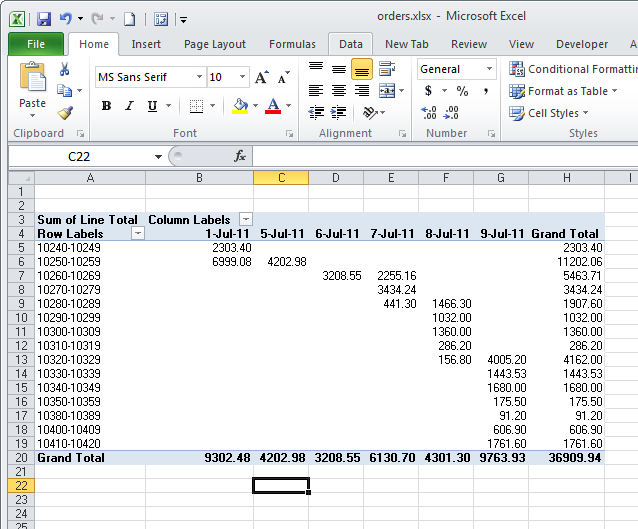Open the Page Layout tab

tap(215, 44)
